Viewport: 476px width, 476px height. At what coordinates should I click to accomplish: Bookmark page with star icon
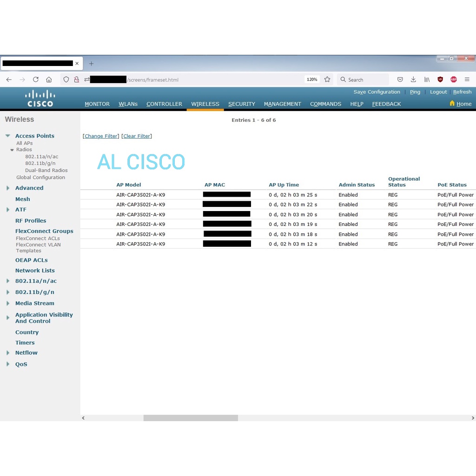[x=327, y=79]
